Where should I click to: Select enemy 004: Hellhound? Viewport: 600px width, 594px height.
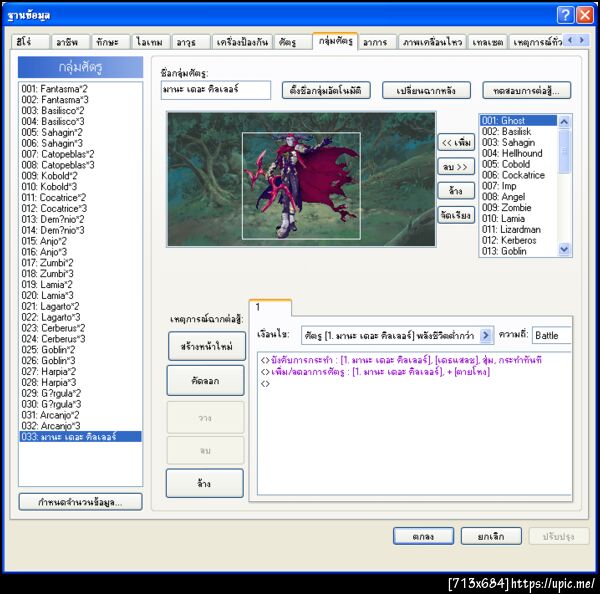[x=518, y=153]
